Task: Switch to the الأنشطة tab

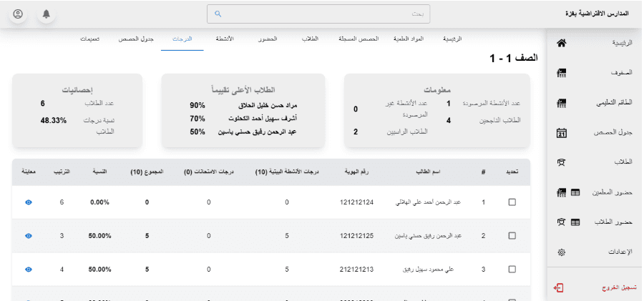Action: click(x=225, y=39)
